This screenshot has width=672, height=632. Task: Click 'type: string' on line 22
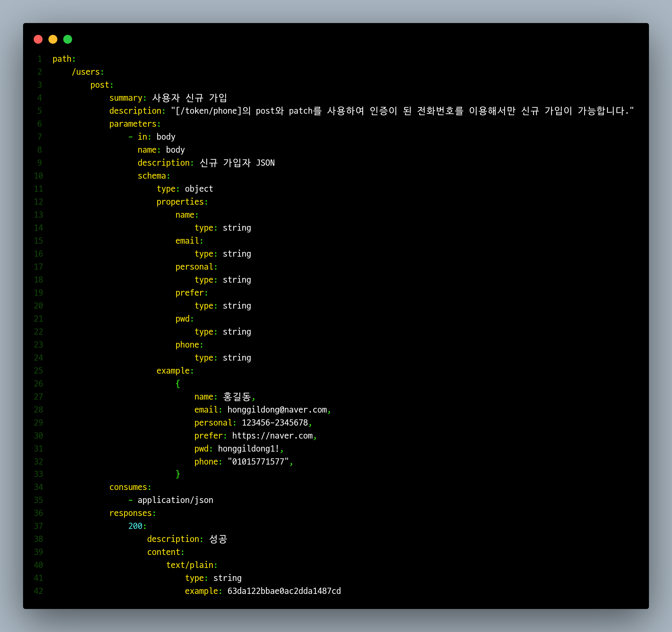[223, 332]
